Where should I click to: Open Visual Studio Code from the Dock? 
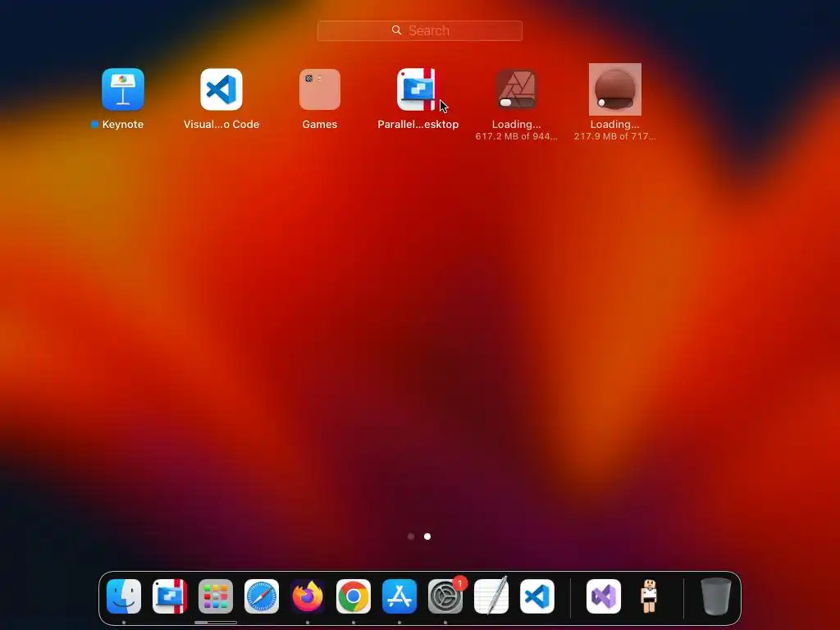pos(537,596)
